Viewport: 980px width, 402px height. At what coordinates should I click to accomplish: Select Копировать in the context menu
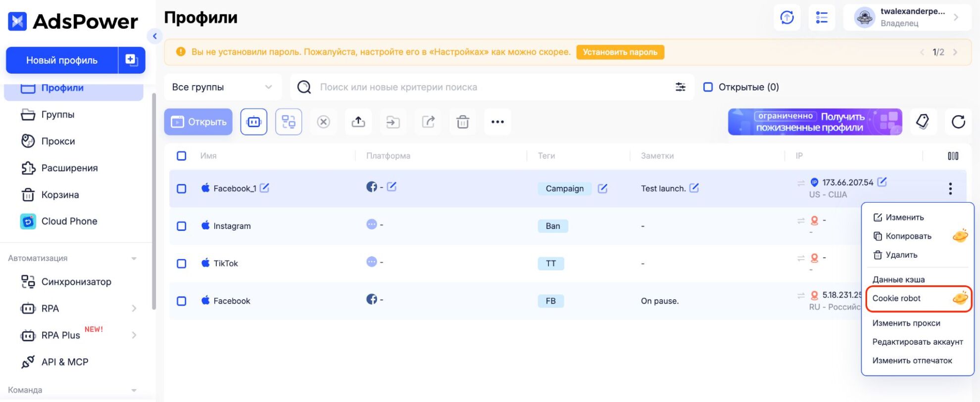coord(902,236)
